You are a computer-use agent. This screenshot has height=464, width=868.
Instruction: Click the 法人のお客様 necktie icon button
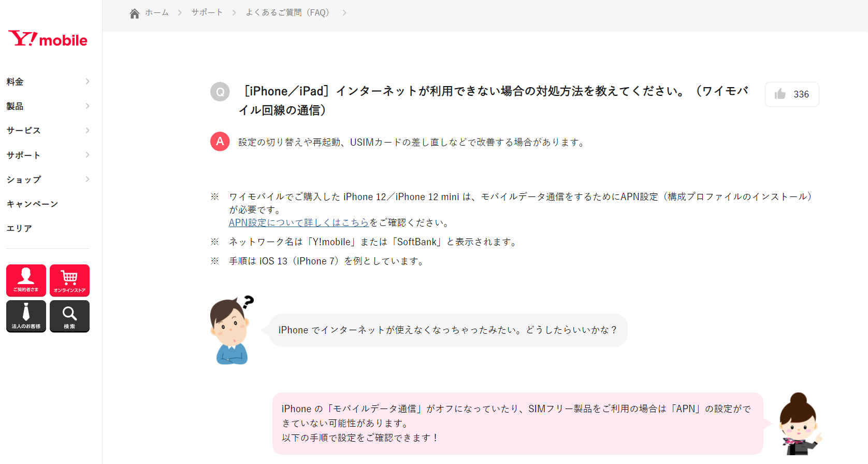pos(26,316)
